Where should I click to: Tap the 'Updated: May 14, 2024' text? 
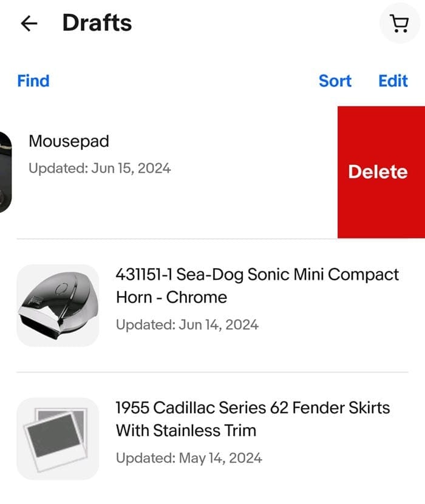point(189,458)
